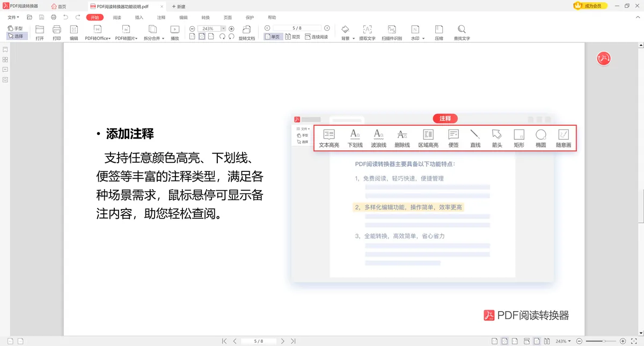
Task: Switch to the Annotate (注释) ribbon tab
Action: pyautogui.click(x=161, y=18)
